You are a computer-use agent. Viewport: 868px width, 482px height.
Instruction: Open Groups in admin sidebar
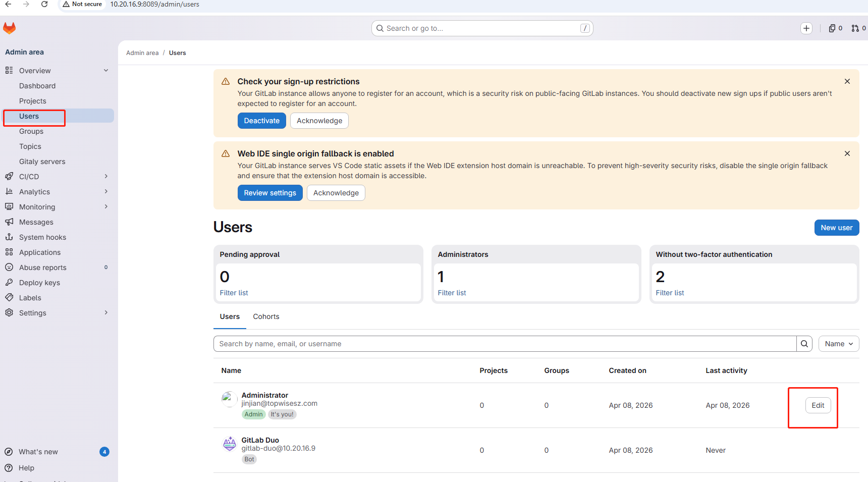coord(58,131)
